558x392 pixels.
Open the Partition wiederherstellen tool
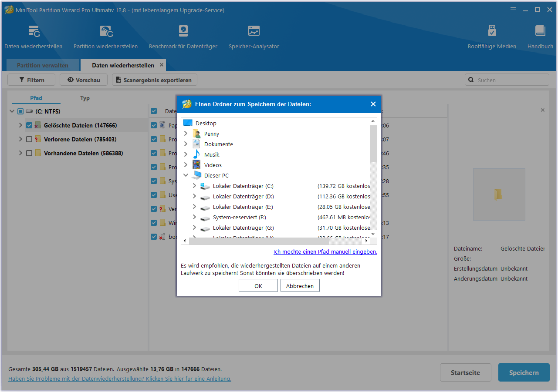point(106,31)
